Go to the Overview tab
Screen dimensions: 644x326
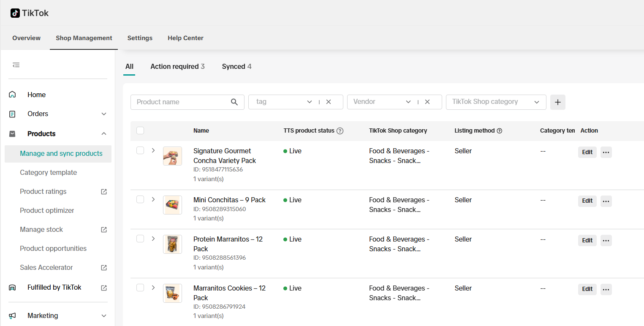(27, 38)
